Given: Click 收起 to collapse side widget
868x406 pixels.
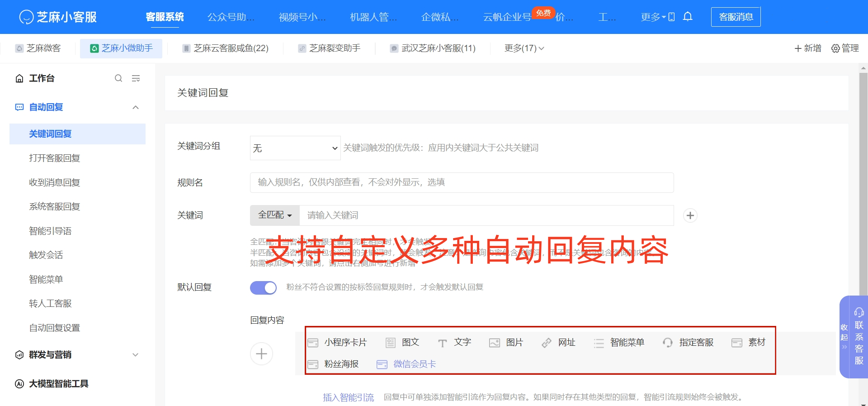Looking at the screenshot, I should pos(844,337).
